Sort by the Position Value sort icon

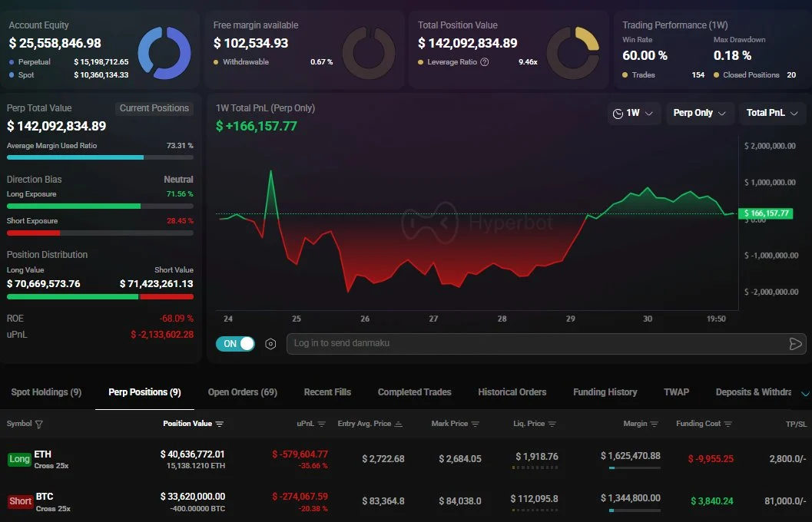tap(220, 425)
